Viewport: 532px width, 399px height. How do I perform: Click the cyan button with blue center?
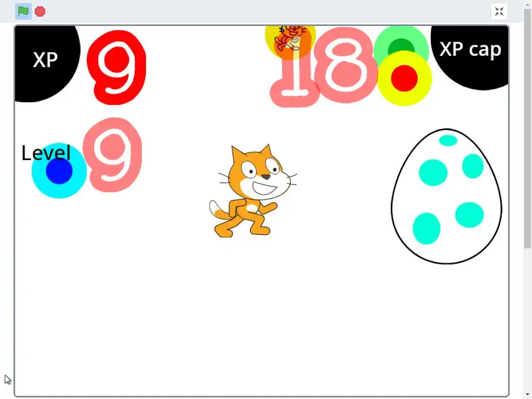[59, 170]
